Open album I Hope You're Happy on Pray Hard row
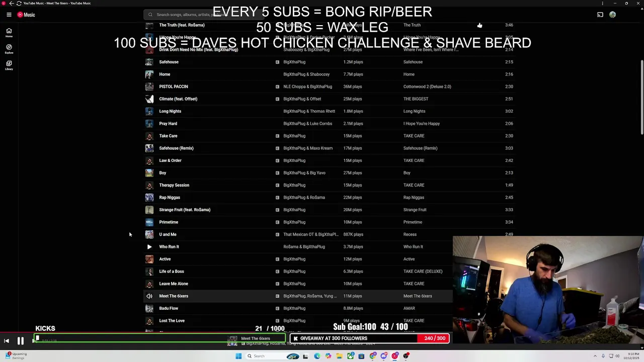The image size is (644, 362). point(422,123)
